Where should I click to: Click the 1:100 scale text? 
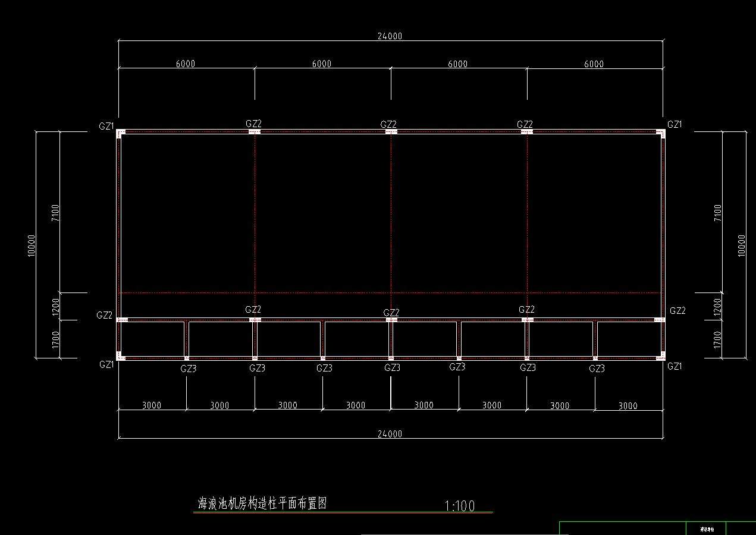coord(460,506)
